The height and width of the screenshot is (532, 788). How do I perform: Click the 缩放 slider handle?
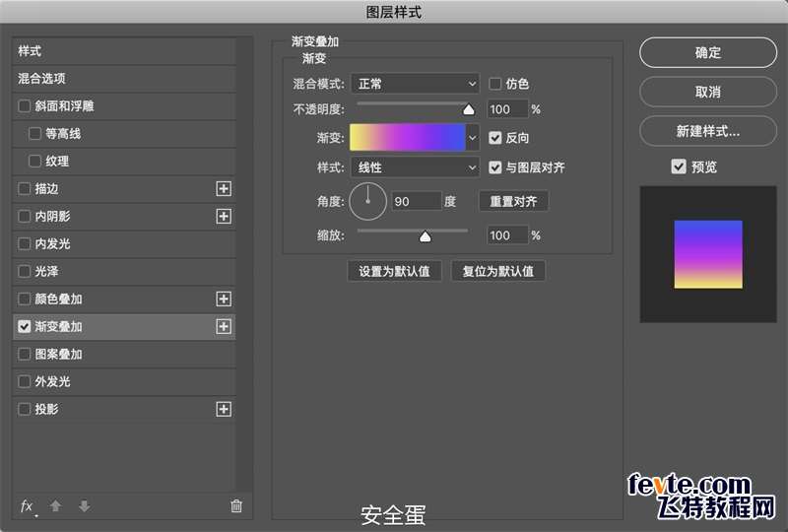click(426, 236)
